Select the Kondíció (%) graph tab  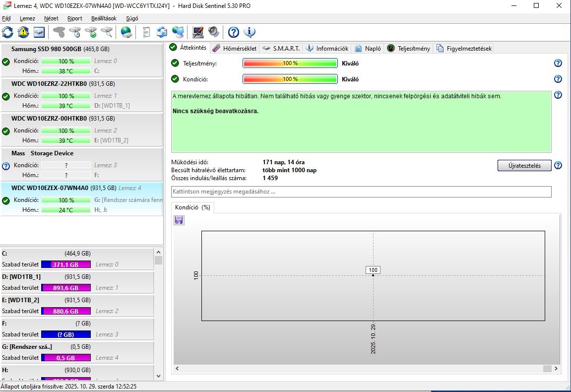pos(192,207)
